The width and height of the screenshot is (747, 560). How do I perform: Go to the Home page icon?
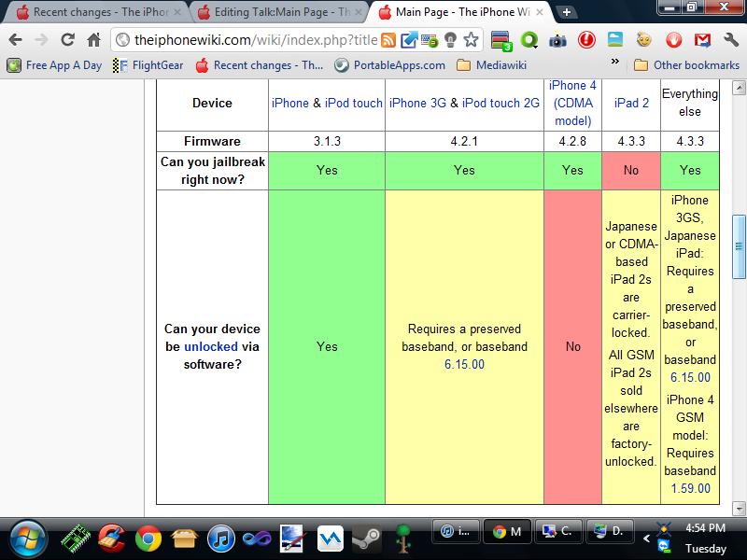[94, 40]
